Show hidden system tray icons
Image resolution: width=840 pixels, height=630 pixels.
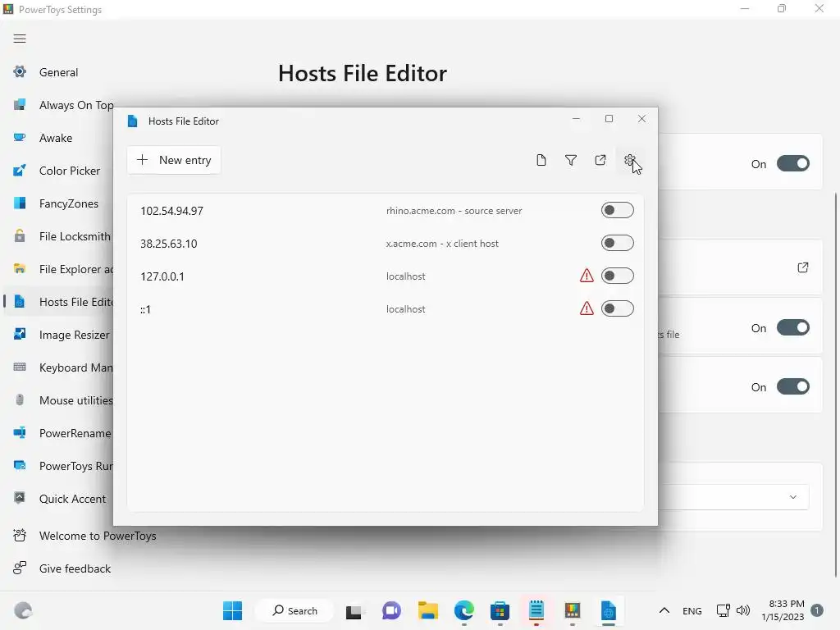click(x=664, y=610)
